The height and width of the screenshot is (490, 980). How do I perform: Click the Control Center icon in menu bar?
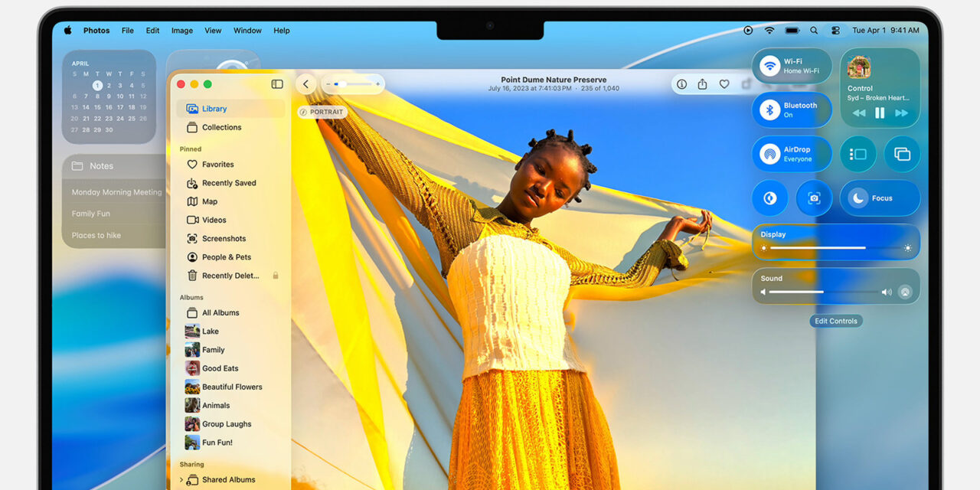[x=835, y=31]
